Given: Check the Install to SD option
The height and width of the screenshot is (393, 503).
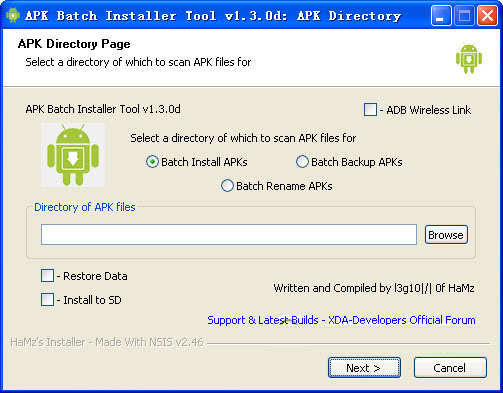Looking at the screenshot, I should tap(47, 300).
